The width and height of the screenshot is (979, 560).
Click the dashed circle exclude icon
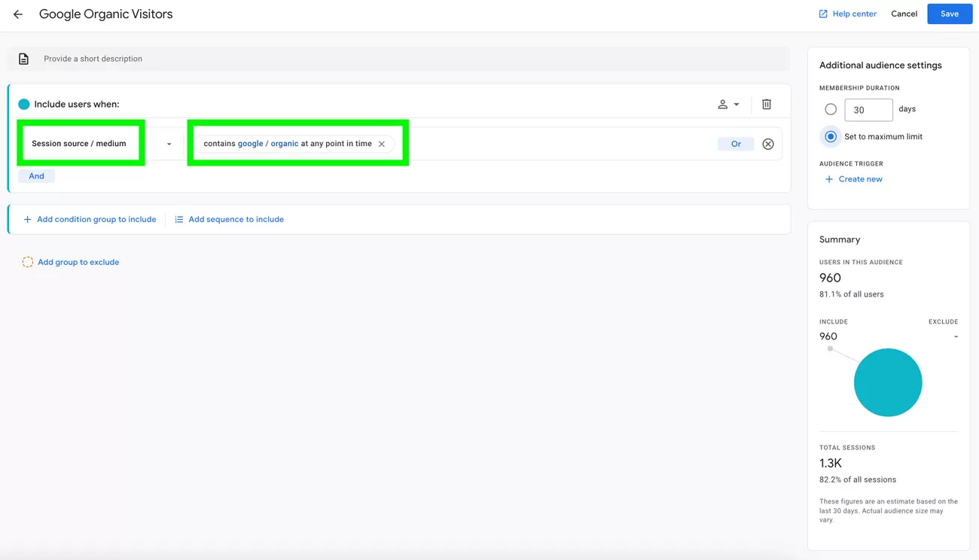click(28, 262)
